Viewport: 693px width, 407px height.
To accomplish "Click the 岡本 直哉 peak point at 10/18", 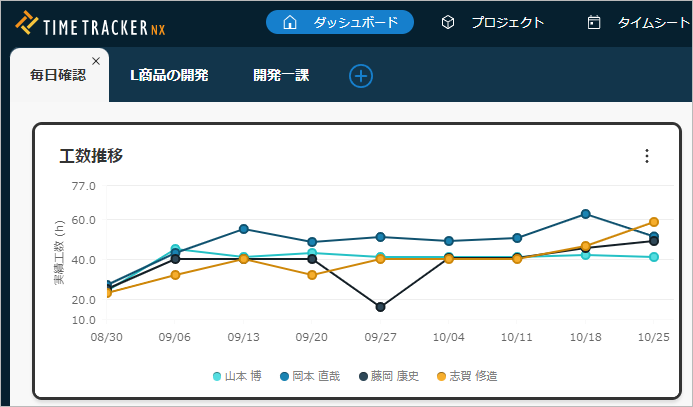I will (x=586, y=214).
